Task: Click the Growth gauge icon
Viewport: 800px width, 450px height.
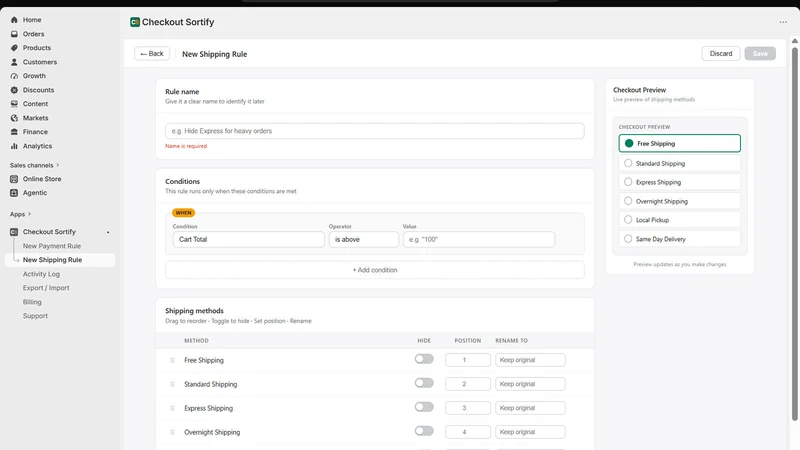Action: pos(14,76)
